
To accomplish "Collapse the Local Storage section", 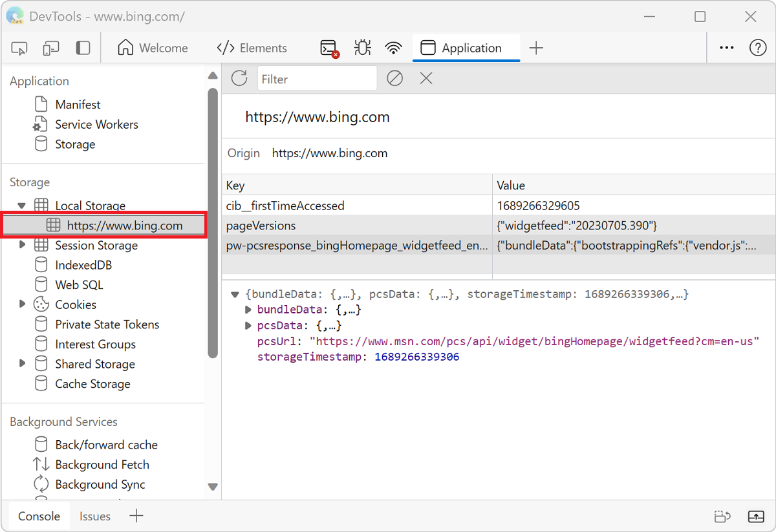I will click(x=23, y=205).
